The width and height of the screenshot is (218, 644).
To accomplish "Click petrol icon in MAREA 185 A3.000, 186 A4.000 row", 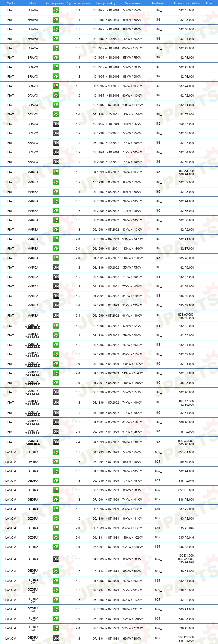I will (56, 172).
